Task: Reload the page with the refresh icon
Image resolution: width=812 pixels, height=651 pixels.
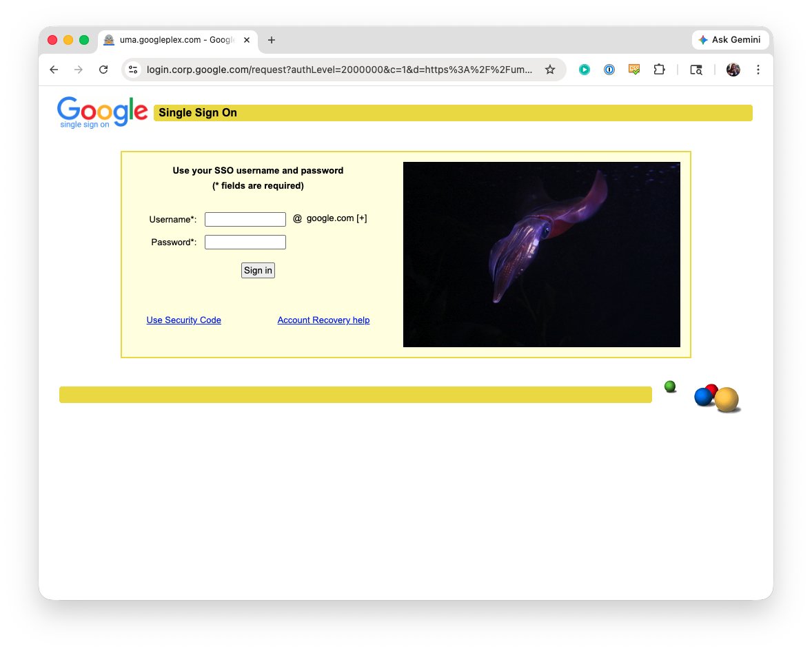Action: pos(103,70)
